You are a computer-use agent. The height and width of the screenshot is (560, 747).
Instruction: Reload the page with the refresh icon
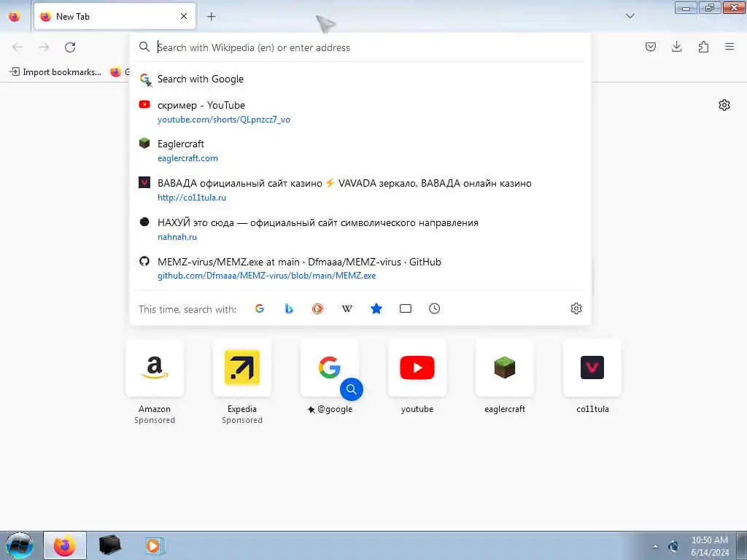[x=70, y=47]
